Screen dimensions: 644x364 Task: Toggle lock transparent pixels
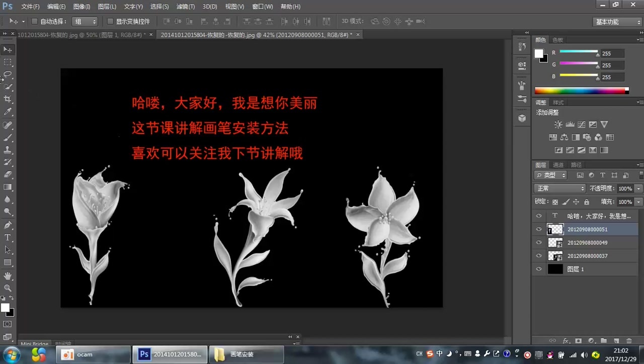click(x=555, y=202)
